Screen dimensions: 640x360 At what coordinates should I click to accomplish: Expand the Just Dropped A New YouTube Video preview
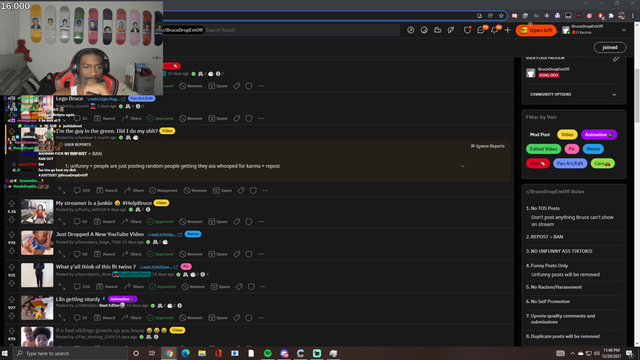(62, 254)
